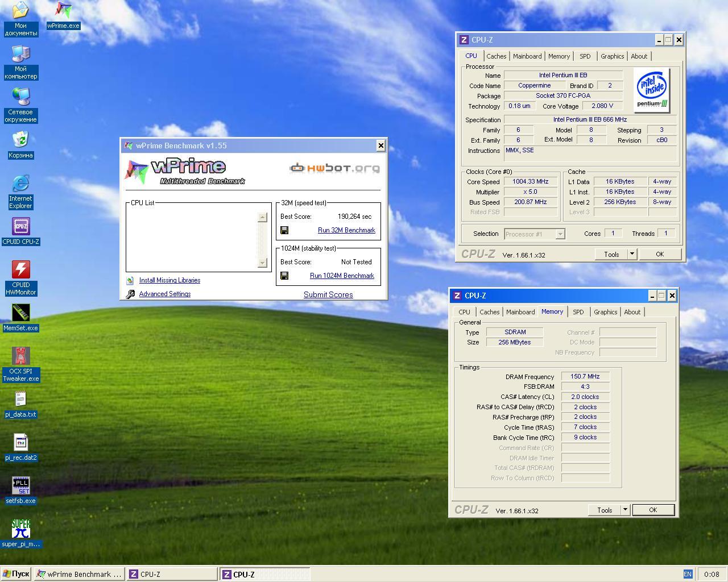
Task: Open Caches tab in lower CPU-Z window
Action: click(489, 312)
